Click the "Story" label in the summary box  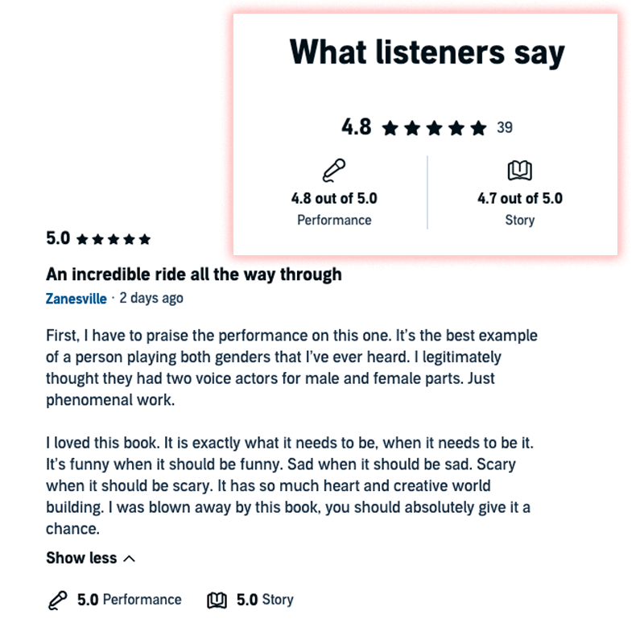click(519, 220)
